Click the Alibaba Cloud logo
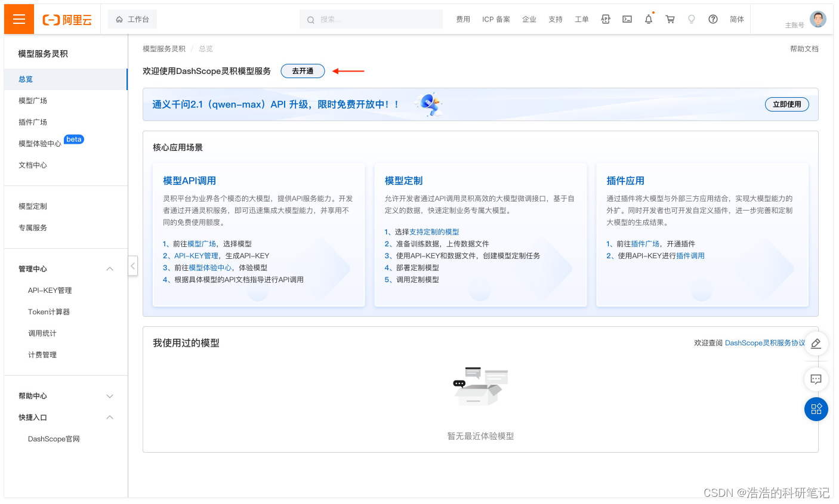839x504 pixels. (67, 20)
